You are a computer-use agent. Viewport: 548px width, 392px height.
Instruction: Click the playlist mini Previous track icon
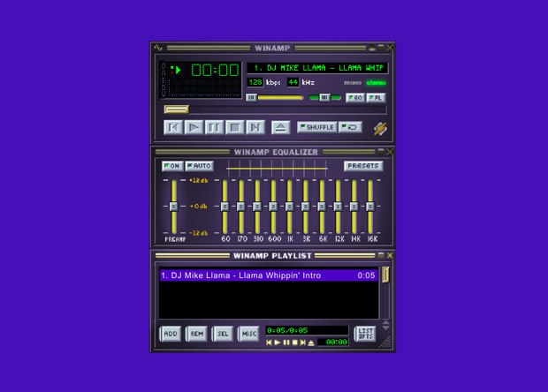coord(269,343)
